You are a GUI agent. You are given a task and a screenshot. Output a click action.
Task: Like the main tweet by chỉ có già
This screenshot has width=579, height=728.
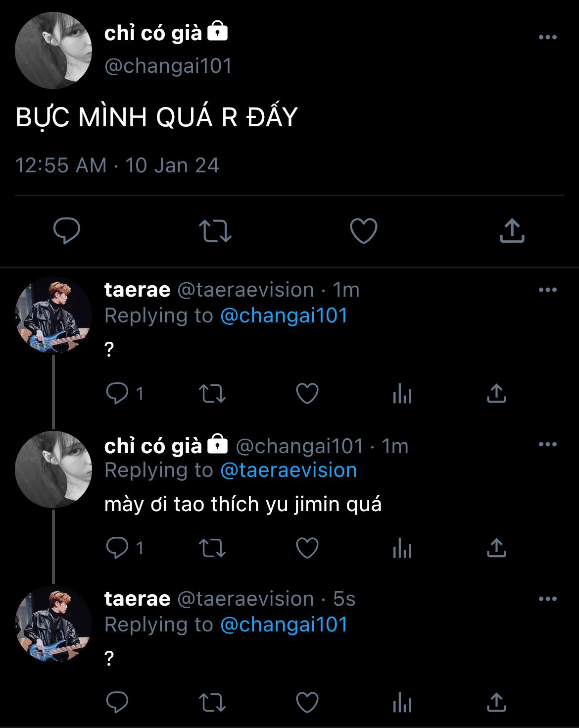[364, 231]
